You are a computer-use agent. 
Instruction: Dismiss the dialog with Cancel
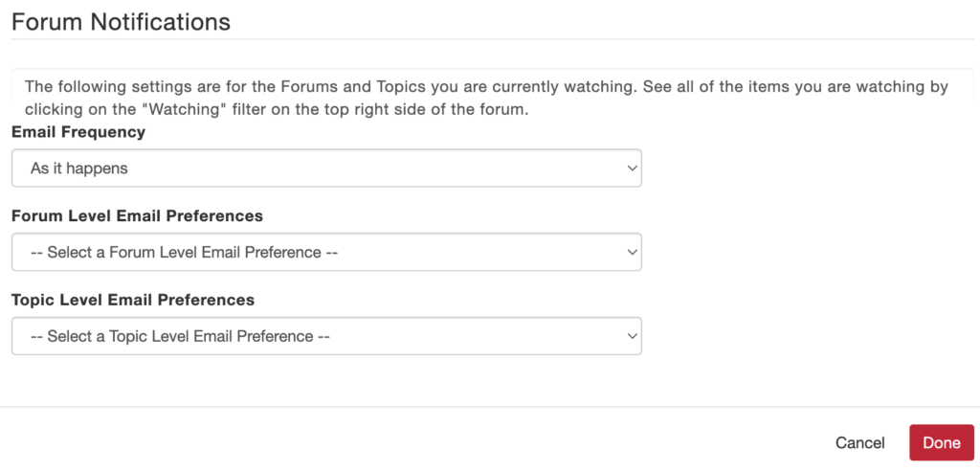click(860, 443)
